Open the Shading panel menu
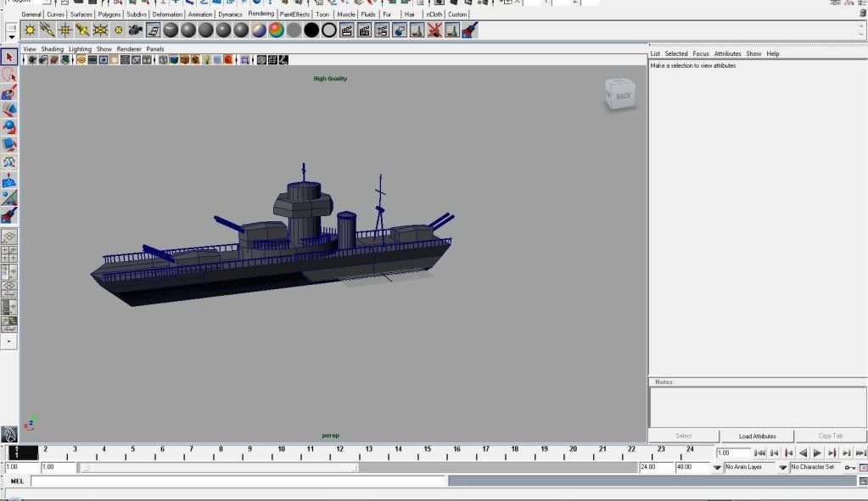 [x=52, y=49]
